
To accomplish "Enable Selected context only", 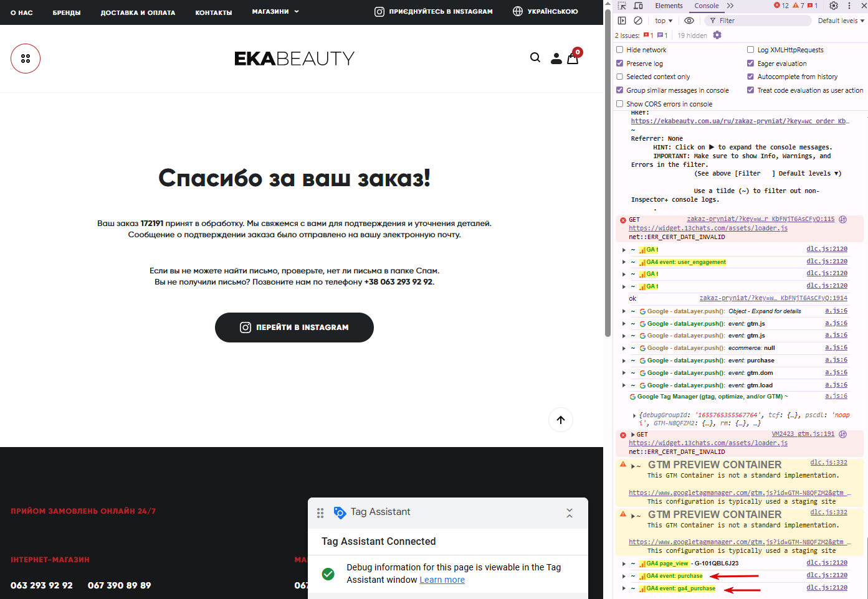I will [x=619, y=77].
